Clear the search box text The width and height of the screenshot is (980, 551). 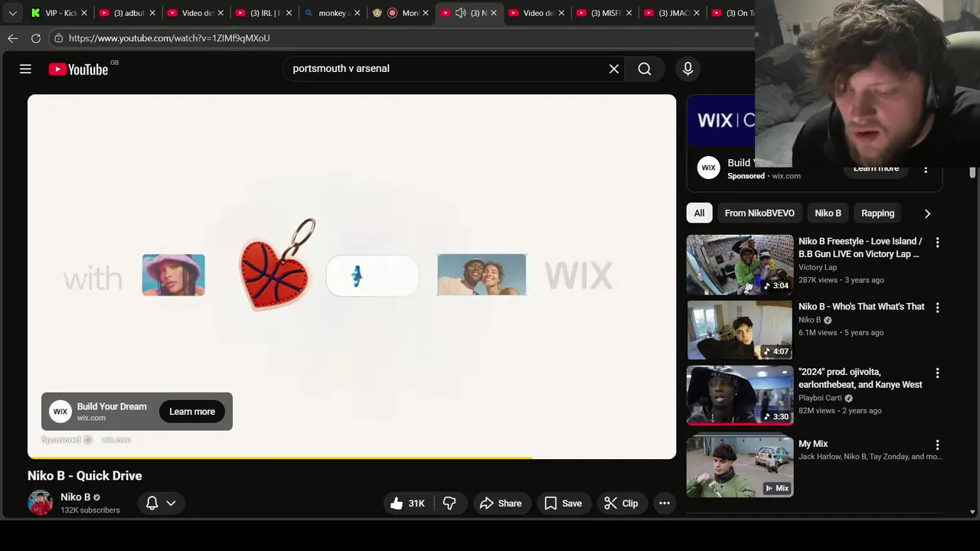pos(614,69)
